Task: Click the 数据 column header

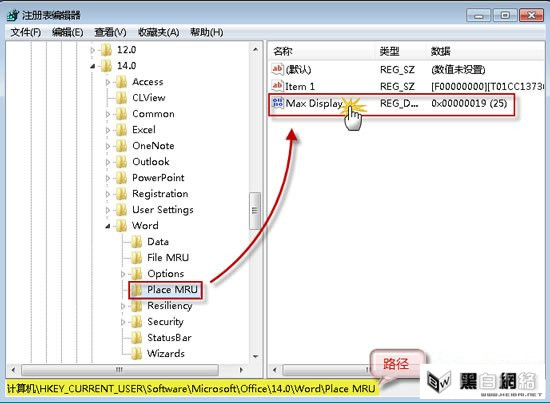Action: tap(441, 52)
